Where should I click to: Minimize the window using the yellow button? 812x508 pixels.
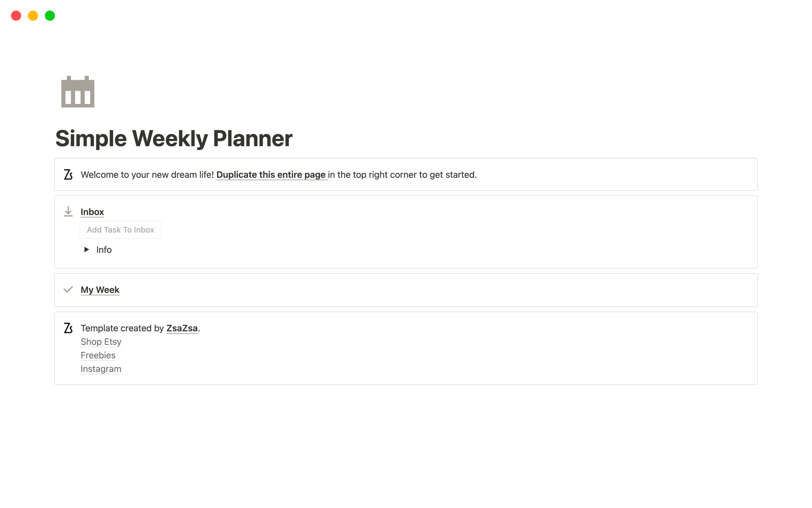pyautogui.click(x=33, y=16)
